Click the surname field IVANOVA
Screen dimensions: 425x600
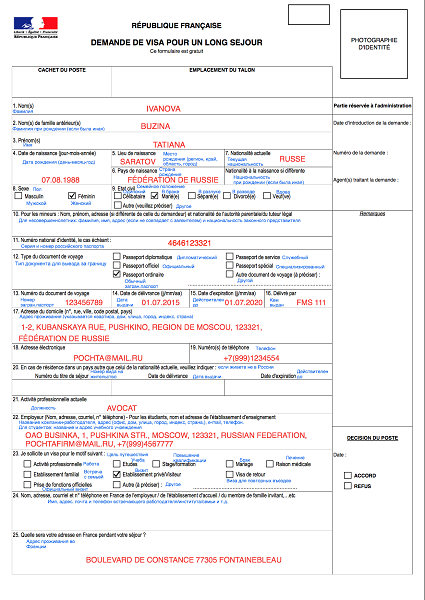(163, 109)
